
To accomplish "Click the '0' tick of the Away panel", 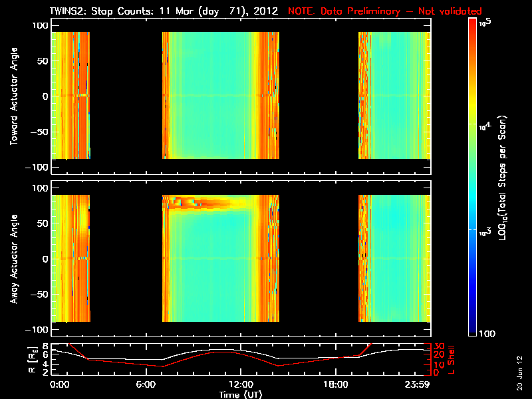I will (45, 259).
